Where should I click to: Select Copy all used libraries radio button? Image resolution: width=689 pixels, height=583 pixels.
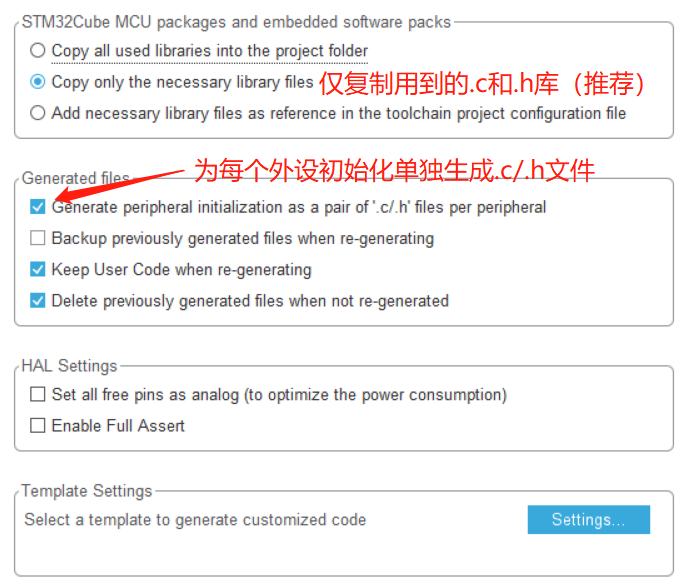point(38,50)
